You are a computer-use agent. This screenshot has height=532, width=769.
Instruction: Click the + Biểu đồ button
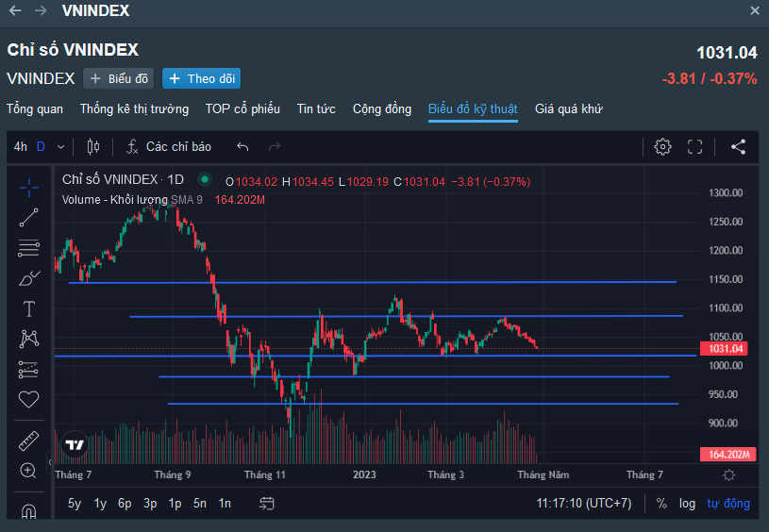coord(119,78)
